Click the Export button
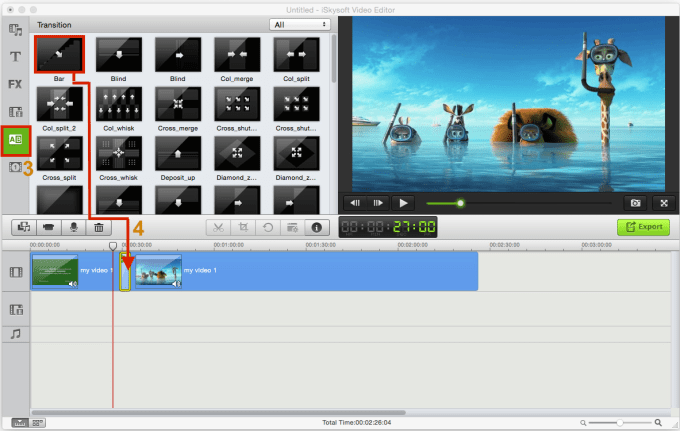This screenshot has height=431, width=680. pos(644,227)
